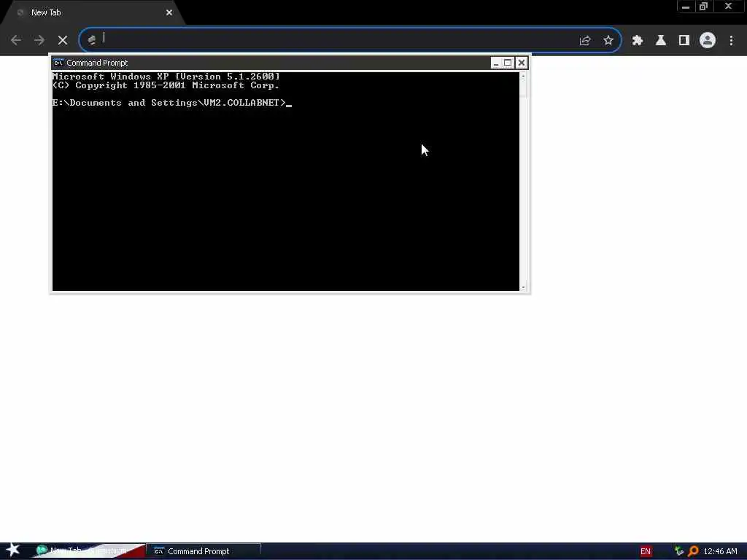The height and width of the screenshot is (560, 747).
Task: Open the network tray icon
Action: pyautogui.click(x=679, y=551)
